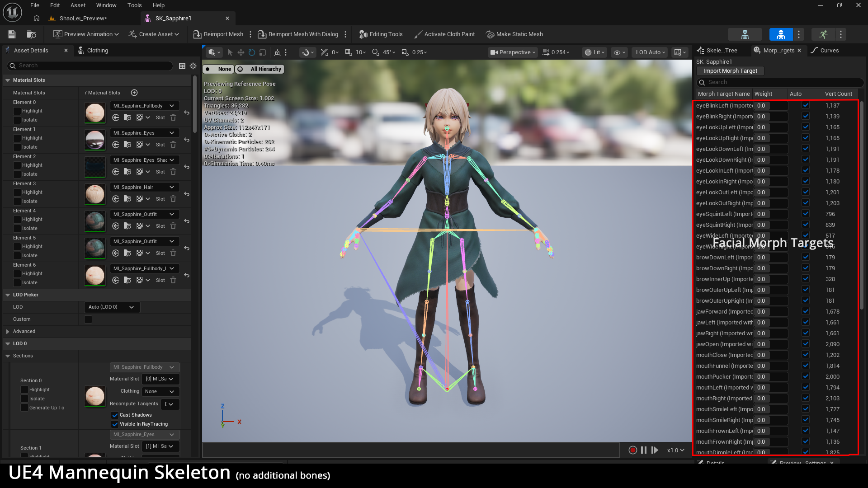Open Editing Tools in toolbar
Image resolution: width=868 pixels, height=488 pixels.
click(381, 34)
